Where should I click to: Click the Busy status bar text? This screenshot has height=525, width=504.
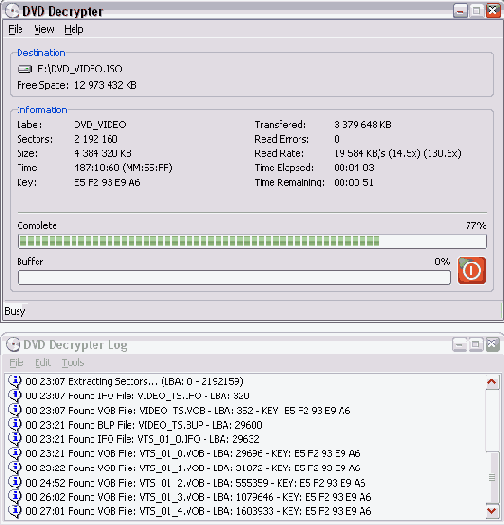pyautogui.click(x=15, y=311)
